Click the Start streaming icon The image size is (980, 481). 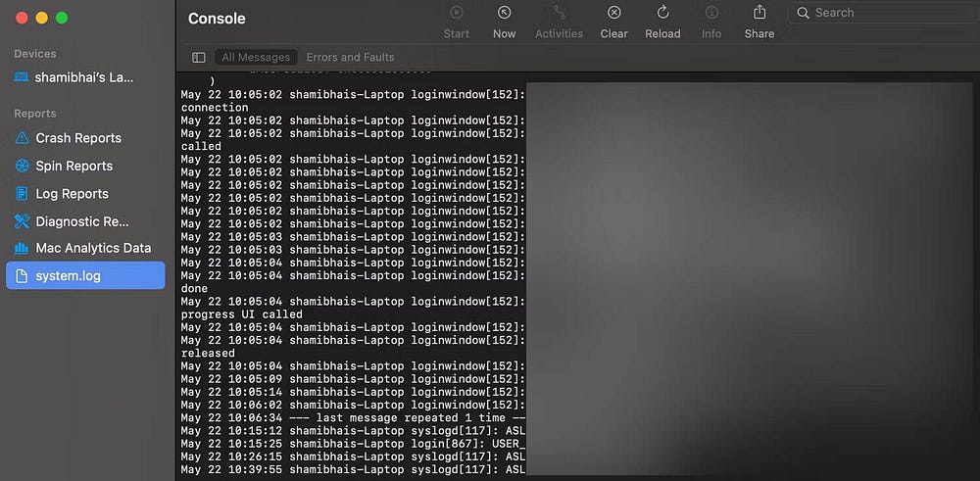457,13
